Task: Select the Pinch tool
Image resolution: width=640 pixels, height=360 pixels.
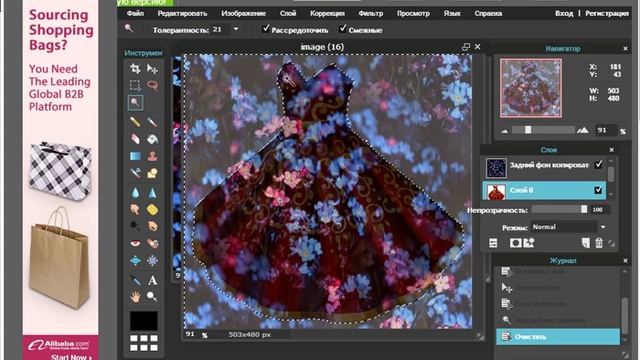Action: [152, 260]
